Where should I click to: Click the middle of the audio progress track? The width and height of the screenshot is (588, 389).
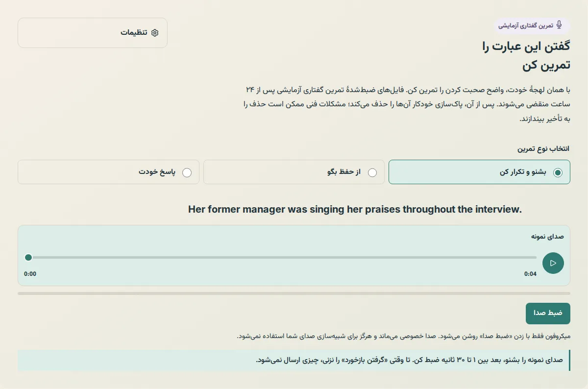(283, 257)
